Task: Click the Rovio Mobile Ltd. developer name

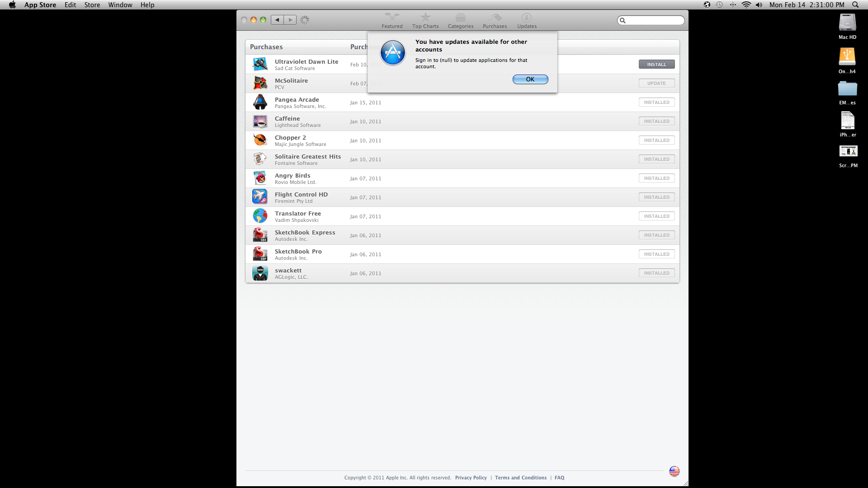Action: point(295,182)
